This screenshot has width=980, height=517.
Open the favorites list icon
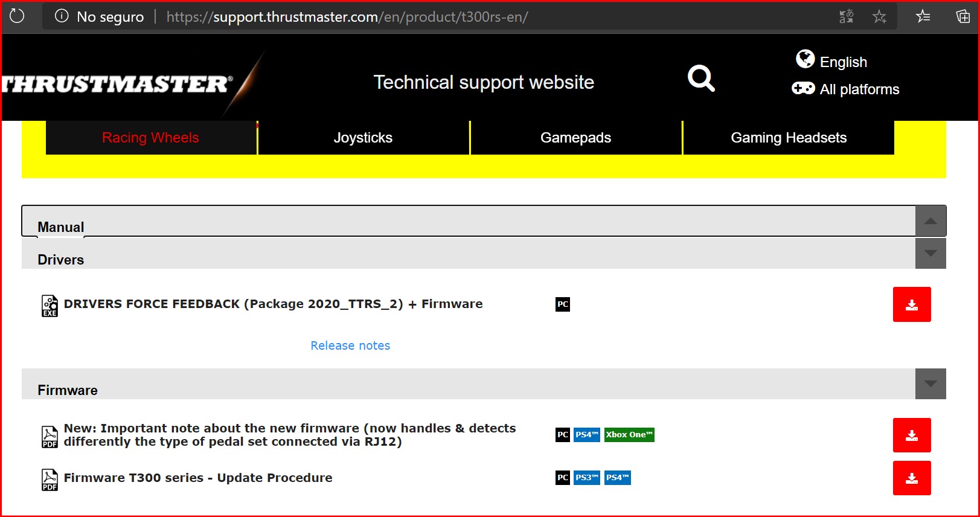click(923, 16)
